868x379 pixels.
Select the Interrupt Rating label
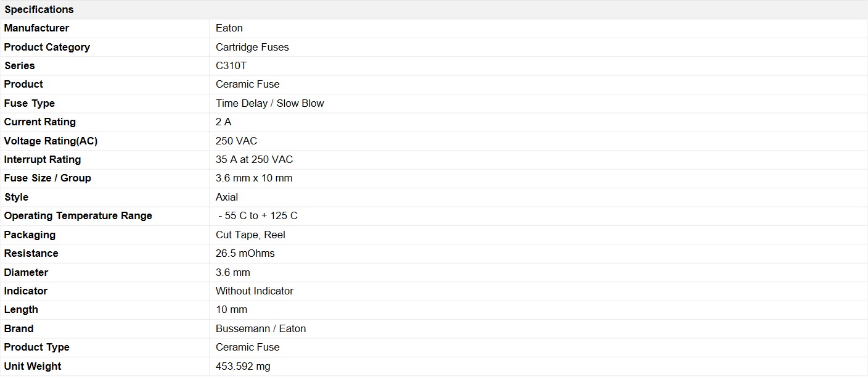pyautogui.click(x=43, y=159)
